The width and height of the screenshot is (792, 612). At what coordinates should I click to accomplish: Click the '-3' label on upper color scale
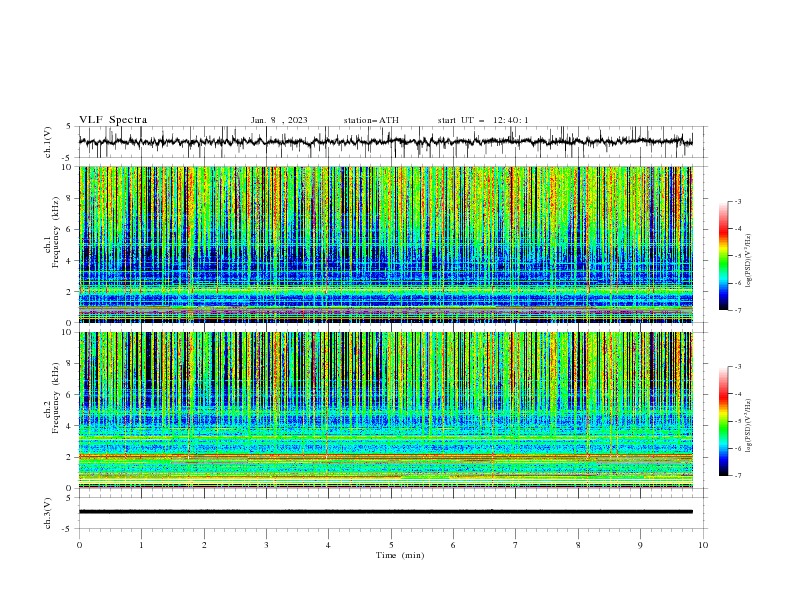[737, 201]
